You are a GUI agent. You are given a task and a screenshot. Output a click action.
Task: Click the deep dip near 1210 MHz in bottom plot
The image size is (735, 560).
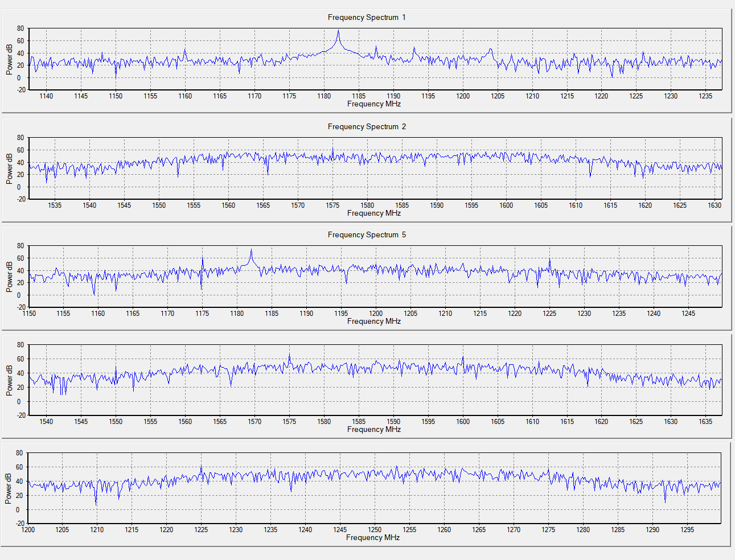point(96,503)
